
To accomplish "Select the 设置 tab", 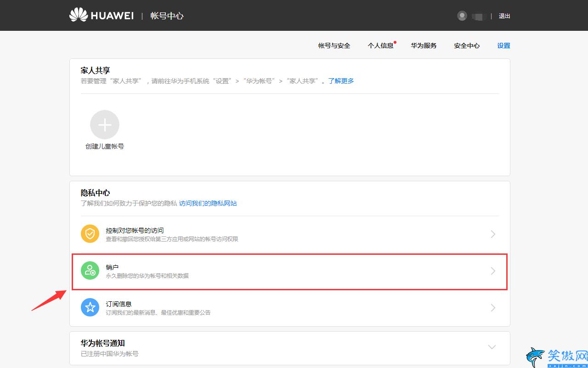I will pos(503,46).
